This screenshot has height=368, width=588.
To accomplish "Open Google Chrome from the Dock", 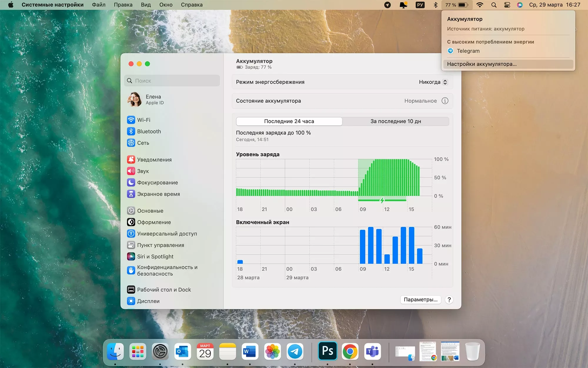I will 350,352.
